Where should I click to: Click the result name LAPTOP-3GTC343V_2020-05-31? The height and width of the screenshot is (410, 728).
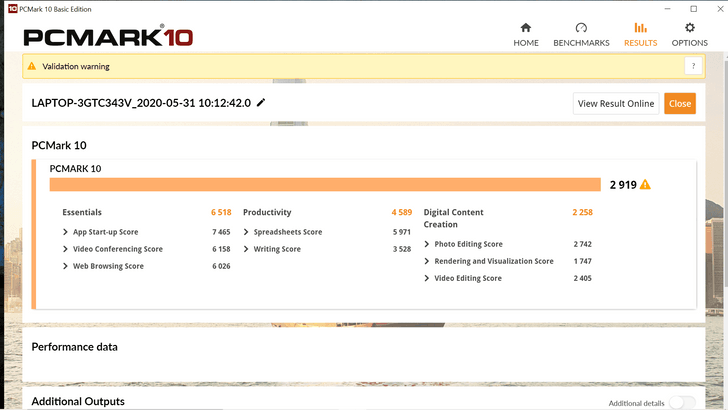click(141, 103)
